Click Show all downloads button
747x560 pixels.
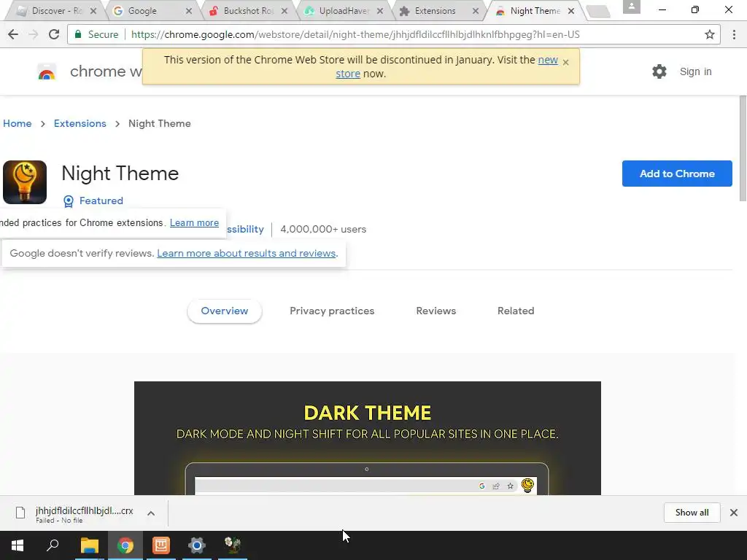692,513
